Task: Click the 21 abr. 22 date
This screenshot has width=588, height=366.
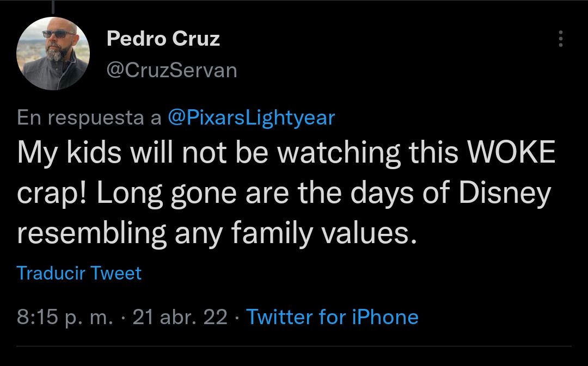Action: pos(180,317)
